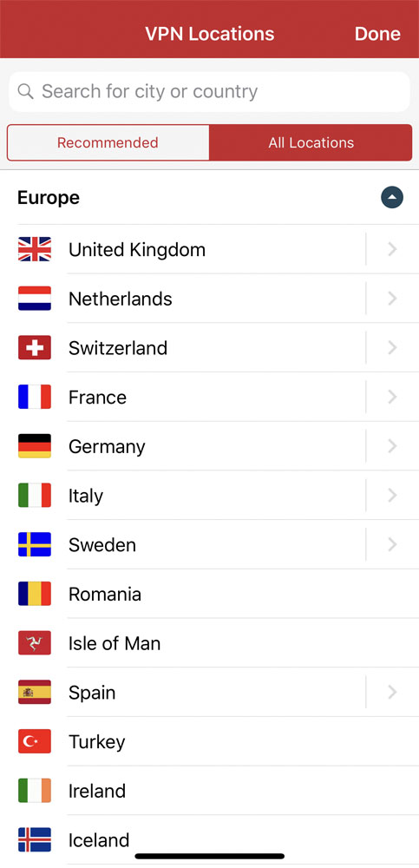Tap the United Kingdom flag icon
The width and height of the screenshot is (419, 868).
click(x=35, y=249)
